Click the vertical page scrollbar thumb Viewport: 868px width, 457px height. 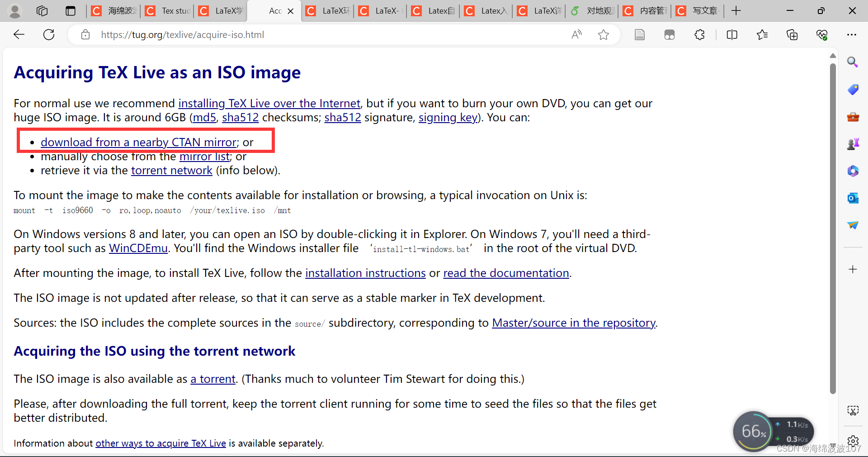click(x=833, y=228)
